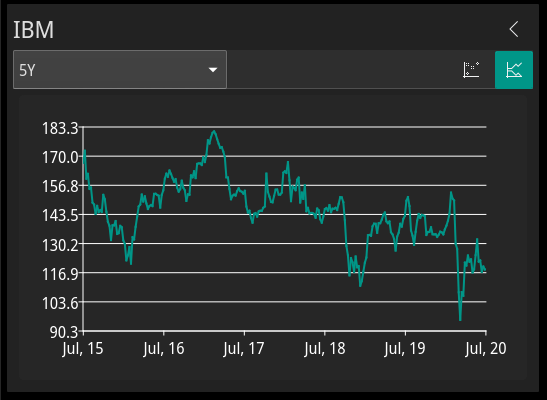Click the 116.9 y-axis label
The height and width of the screenshot is (400, 547).
60,274
